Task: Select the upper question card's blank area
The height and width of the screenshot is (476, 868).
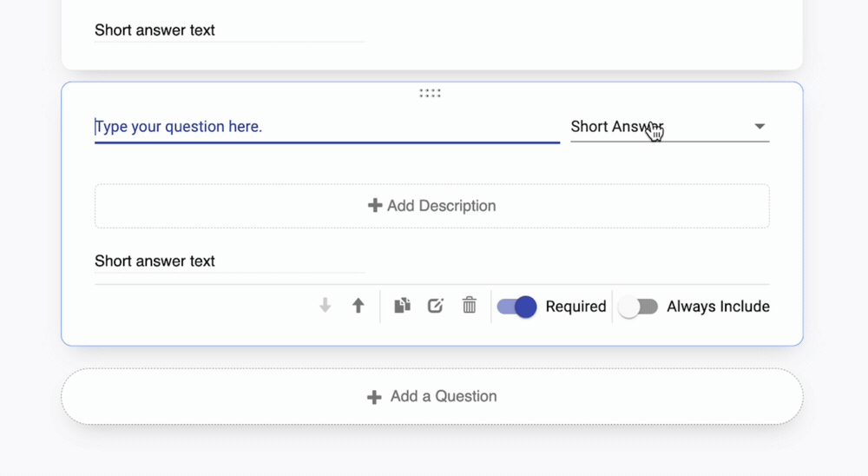Action: point(582,35)
